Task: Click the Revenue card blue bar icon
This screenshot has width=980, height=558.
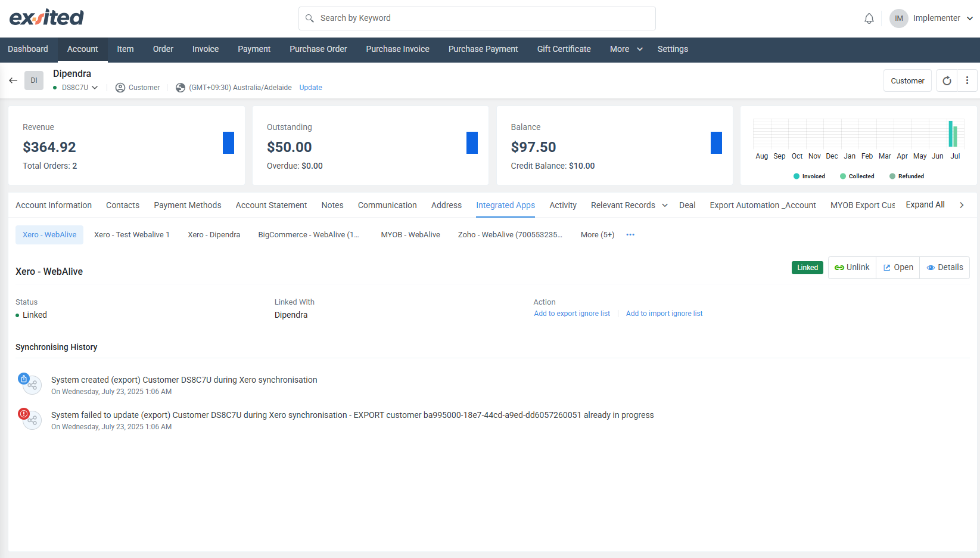Action: pyautogui.click(x=228, y=142)
